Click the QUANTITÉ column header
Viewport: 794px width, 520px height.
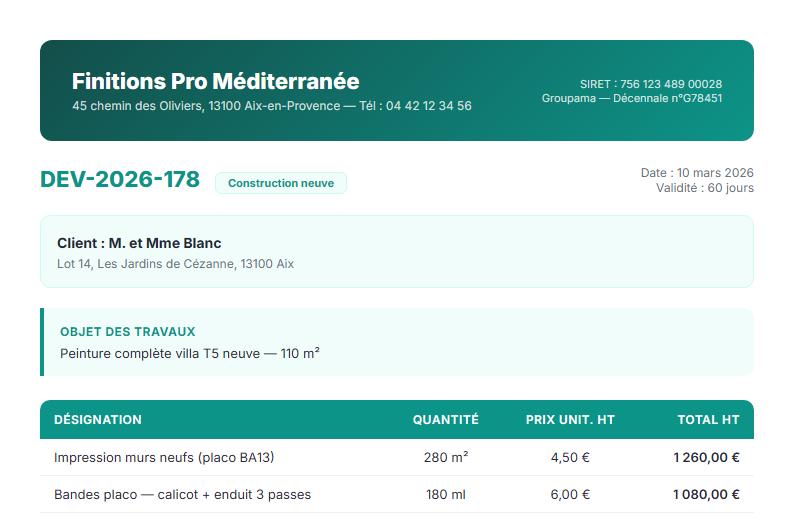click(x=445, y=420)
